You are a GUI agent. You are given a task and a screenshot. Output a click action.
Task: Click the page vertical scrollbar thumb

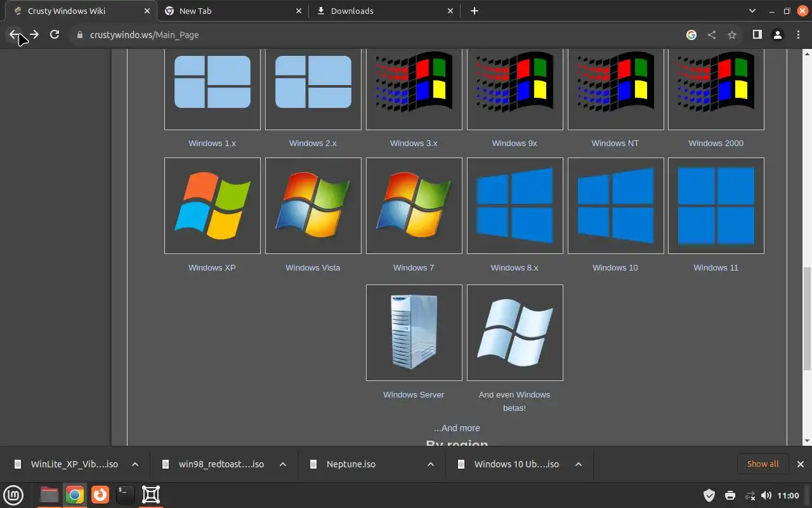coord(807,319)
